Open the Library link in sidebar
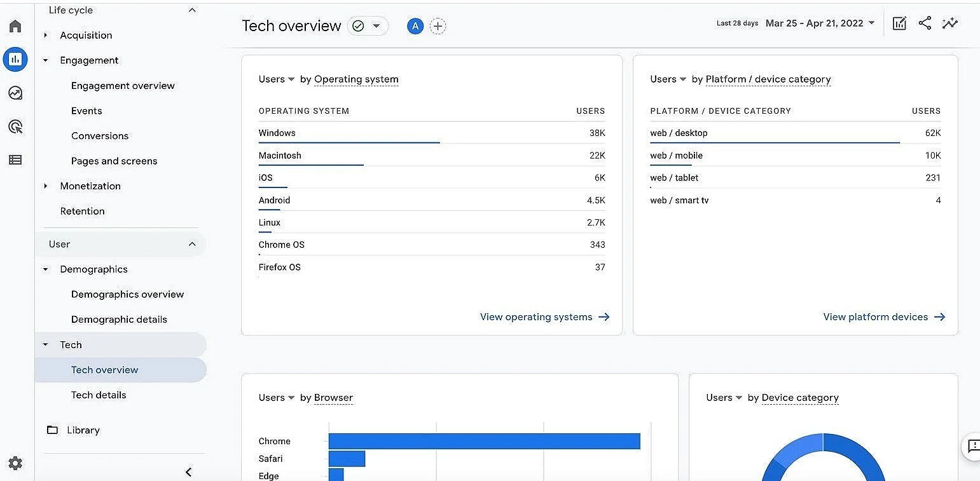This screenshot has height=481, width=980. (83, 430)
